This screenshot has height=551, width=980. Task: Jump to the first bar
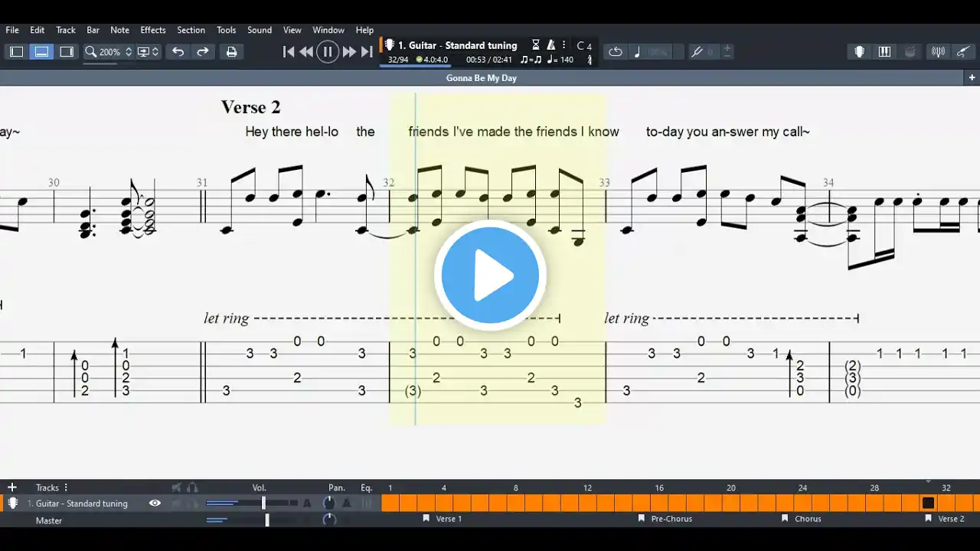(x=288, y=52)
